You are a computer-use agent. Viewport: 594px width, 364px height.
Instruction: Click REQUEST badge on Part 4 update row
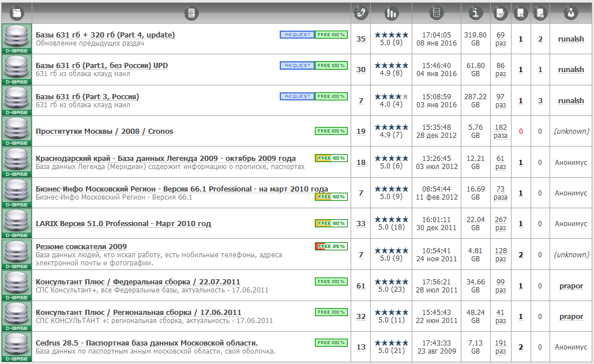(x=298, y=35)
